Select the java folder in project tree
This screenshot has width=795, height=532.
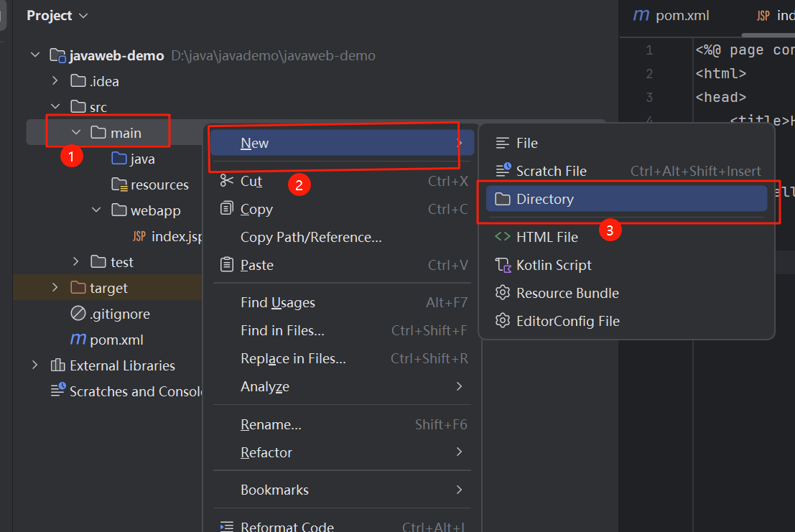pos(142,159)
